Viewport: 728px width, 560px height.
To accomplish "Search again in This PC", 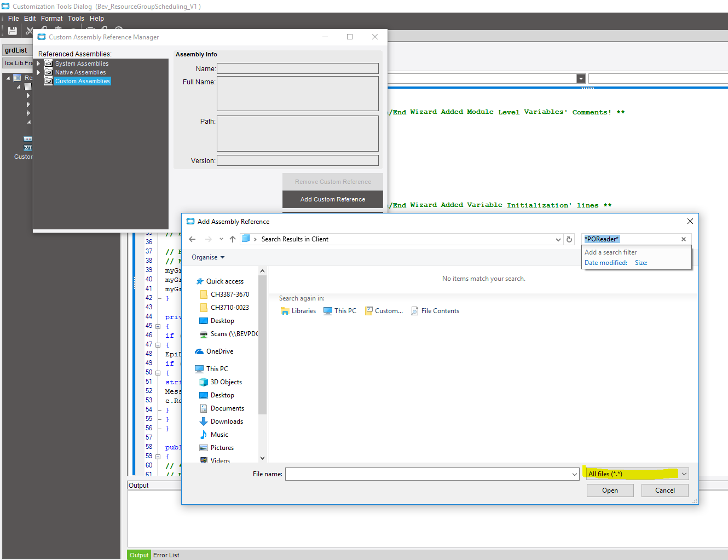I will pyautogui.click(x=339, y=311).
